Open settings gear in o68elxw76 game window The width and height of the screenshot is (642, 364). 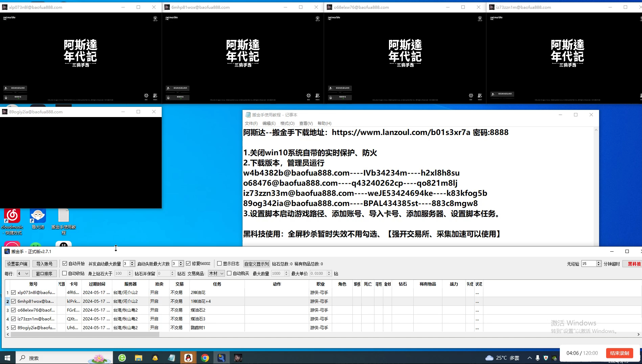pos(471,96)
